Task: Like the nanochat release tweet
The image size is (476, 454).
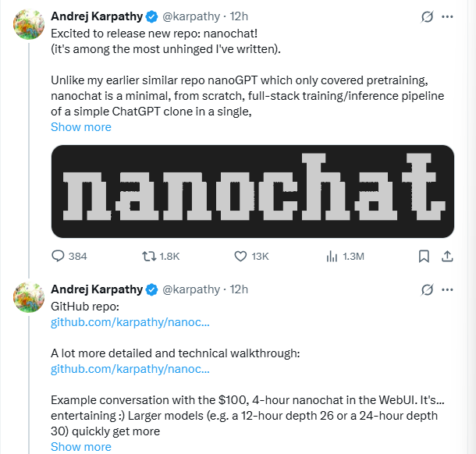Action: pos(241,256)
